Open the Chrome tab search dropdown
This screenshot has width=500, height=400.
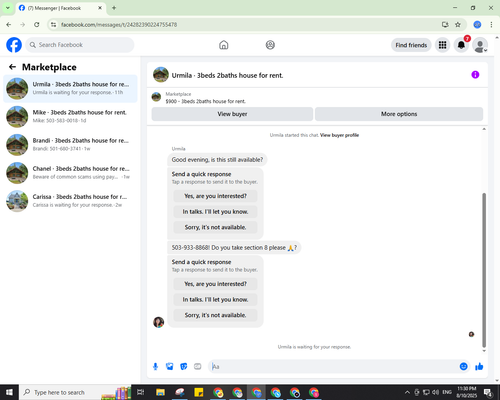(8, 8)
